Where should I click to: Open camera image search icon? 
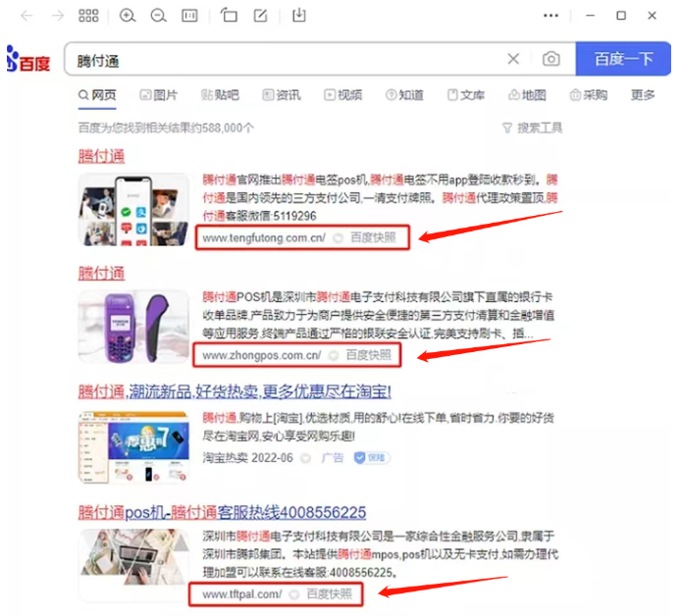point(551,59)
